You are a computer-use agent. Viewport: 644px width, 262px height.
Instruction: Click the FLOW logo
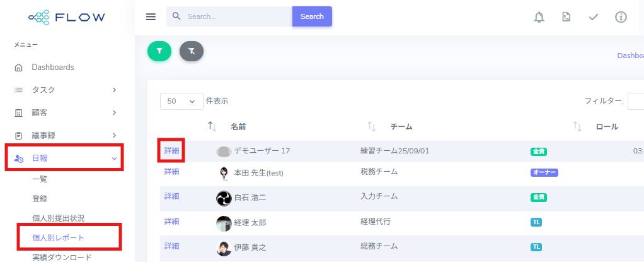point(67,18)
